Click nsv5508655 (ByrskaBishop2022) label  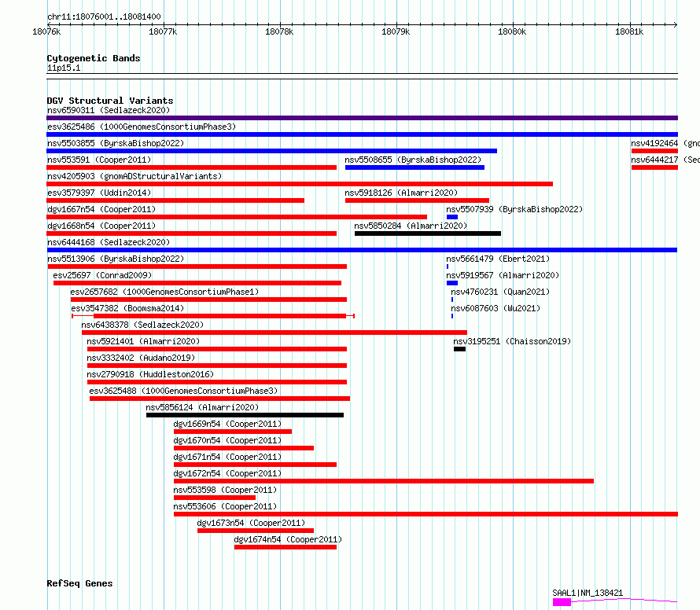click(x=413, y=160)
